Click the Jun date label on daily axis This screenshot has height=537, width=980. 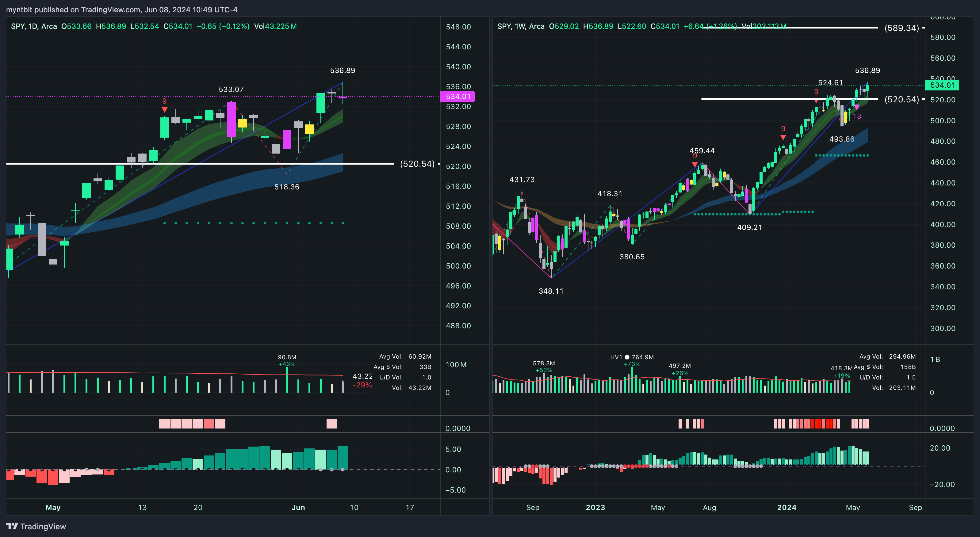298,507
